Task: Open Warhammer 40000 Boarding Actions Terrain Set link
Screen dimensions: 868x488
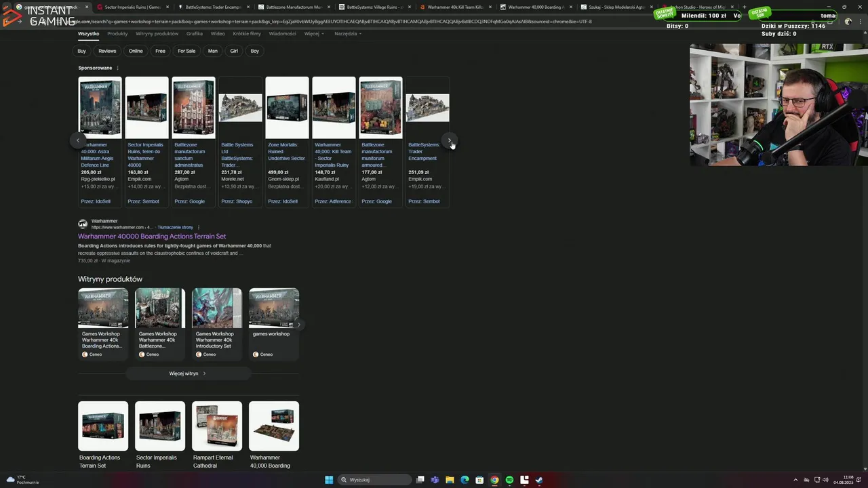Action: [x=152, y=237]
